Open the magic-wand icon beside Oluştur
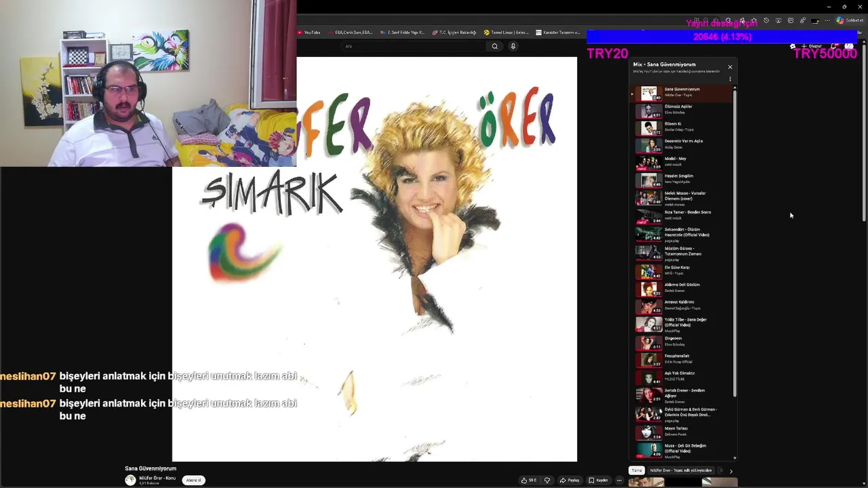The height and width of the screenshot is (488, 868). [x=793, y=46]
